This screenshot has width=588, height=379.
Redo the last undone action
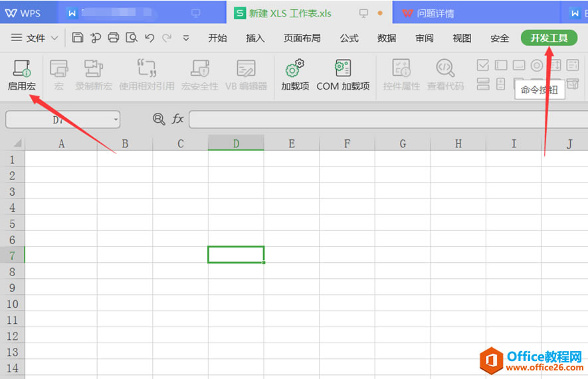(x=167, y=38)
